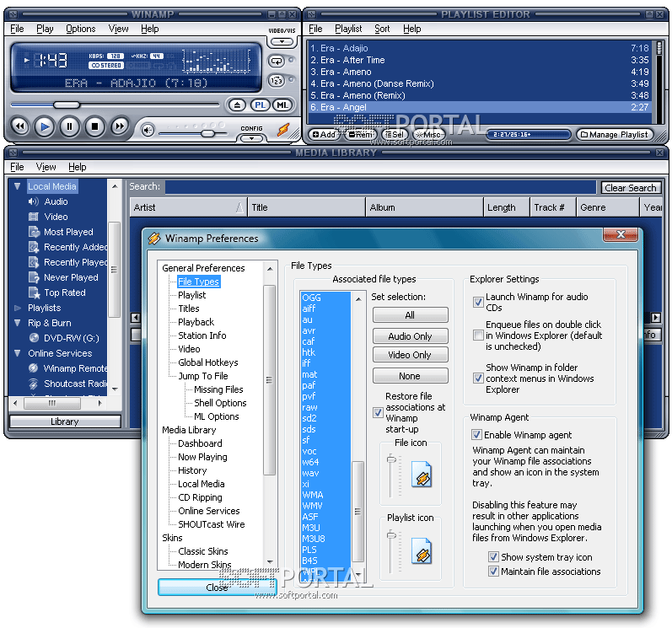Click the Library button in sidebar
672x628 pixels.
coord(65,421)
